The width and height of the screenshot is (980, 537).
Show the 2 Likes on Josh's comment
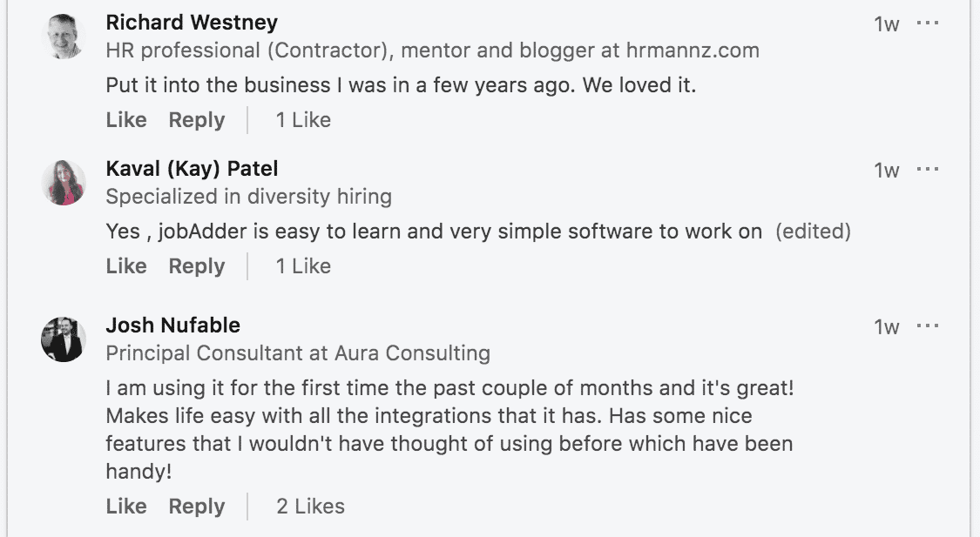[310, 507]
